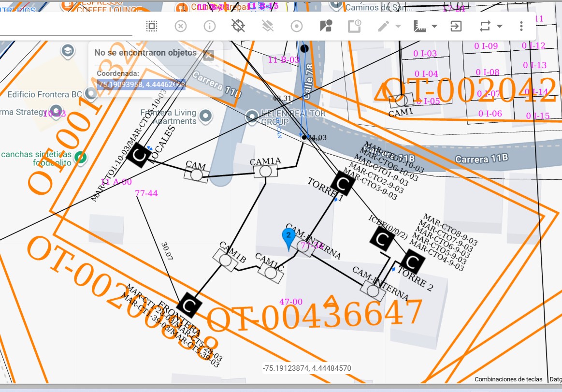This screenshot has width=562, height=392.
Task: Click the crosshair locate tool icon
Action: click(238, 26)
